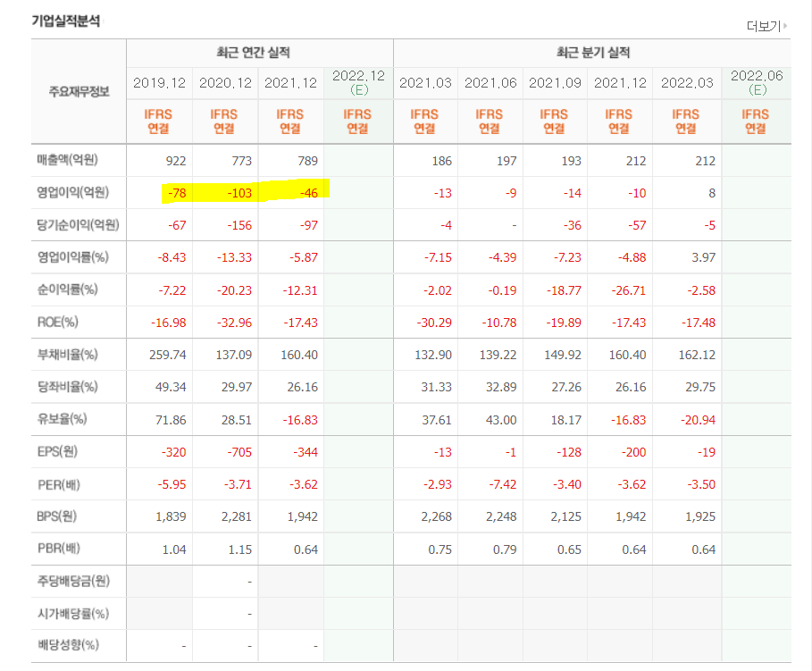Screen dimensions: 812x671
Task: Click the 2021.09 quarter column header
Action: point(555,83)
